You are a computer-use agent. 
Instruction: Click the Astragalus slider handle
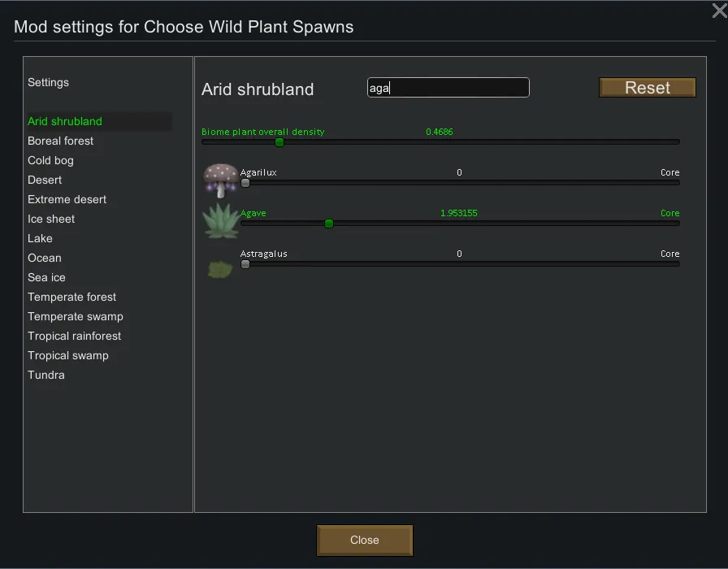click(x=245, y=264)
